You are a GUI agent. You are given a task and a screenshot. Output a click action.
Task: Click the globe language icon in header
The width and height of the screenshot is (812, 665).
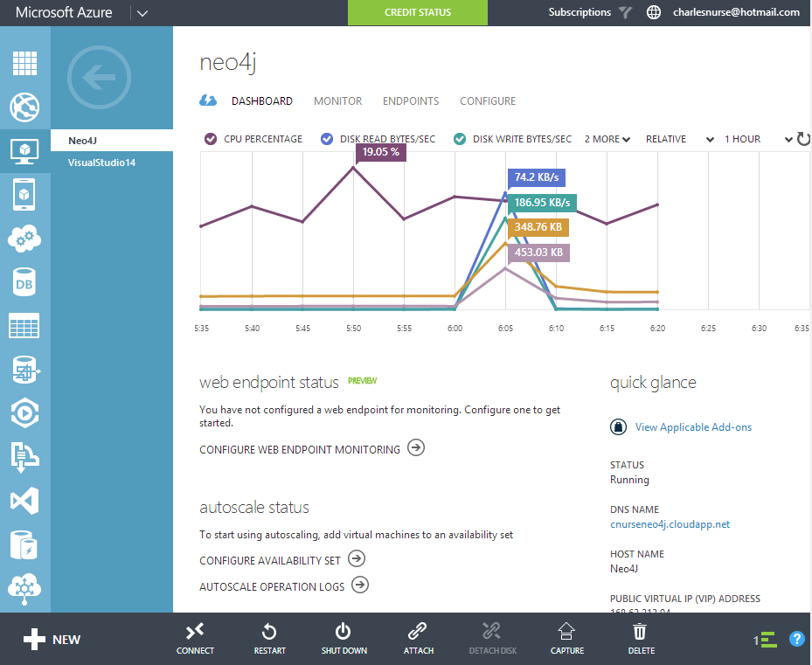coord(654,12)
